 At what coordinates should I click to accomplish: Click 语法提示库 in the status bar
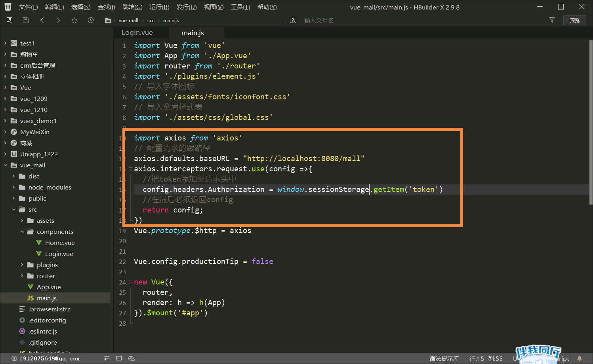click(444, 358)
